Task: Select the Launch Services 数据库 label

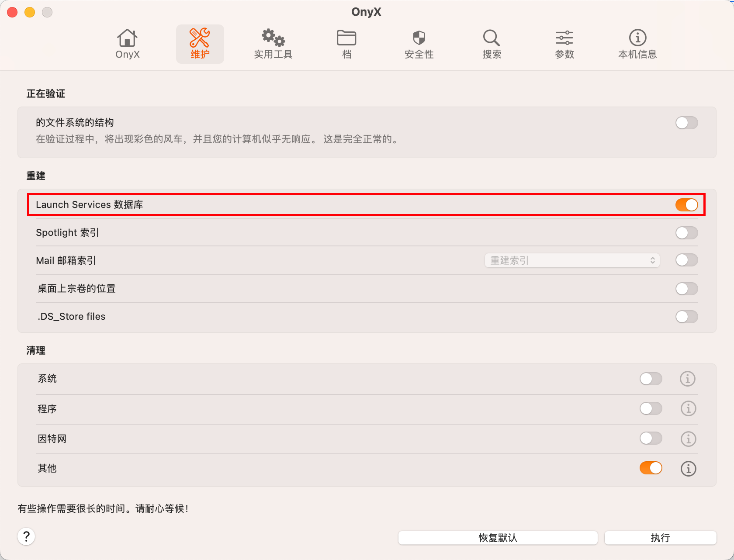Action: [90, 204]
